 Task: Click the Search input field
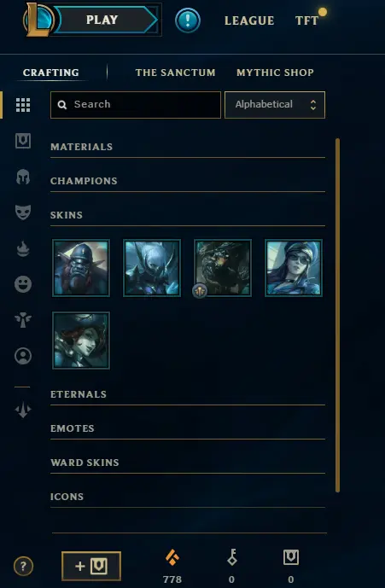click(x=136, y=105)
